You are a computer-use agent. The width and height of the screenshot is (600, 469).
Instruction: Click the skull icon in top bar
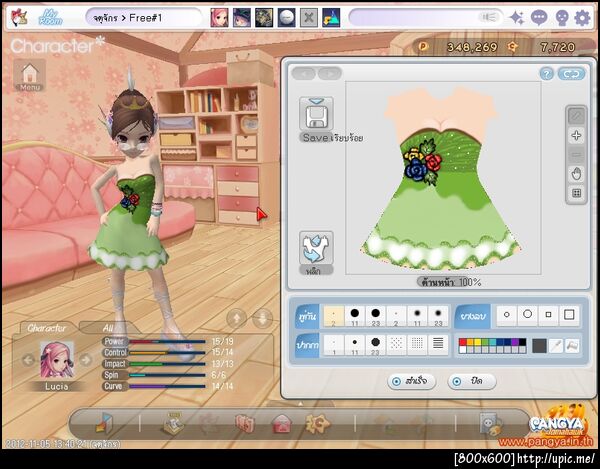561,18
